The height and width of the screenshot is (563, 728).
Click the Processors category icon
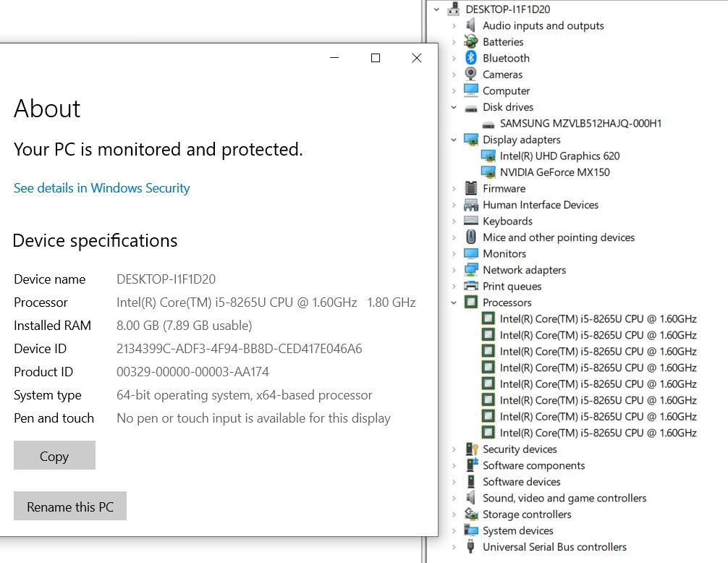(471, 302)
